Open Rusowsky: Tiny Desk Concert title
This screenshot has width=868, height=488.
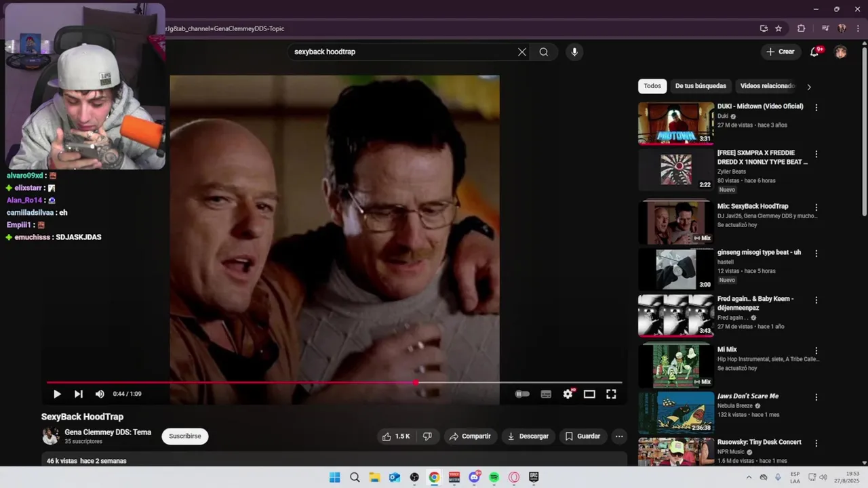[759, 442]
